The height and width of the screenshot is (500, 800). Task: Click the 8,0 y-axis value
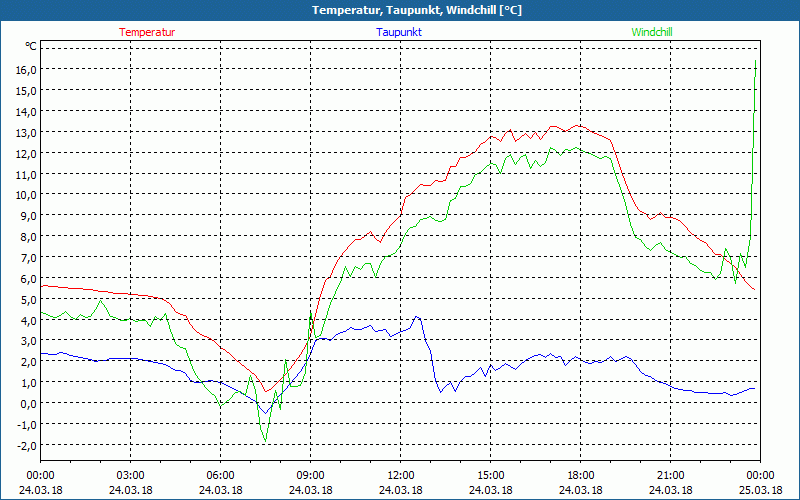tap(29, 237)
